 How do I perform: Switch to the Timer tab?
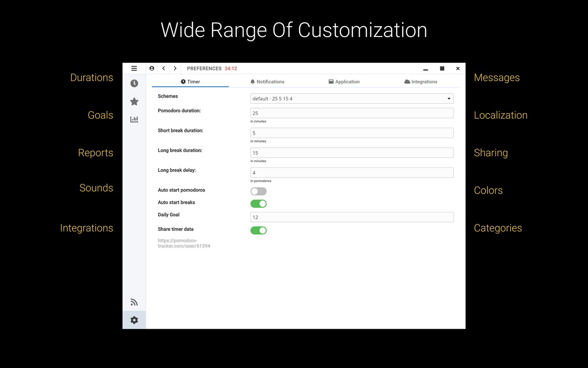point(190,81)
